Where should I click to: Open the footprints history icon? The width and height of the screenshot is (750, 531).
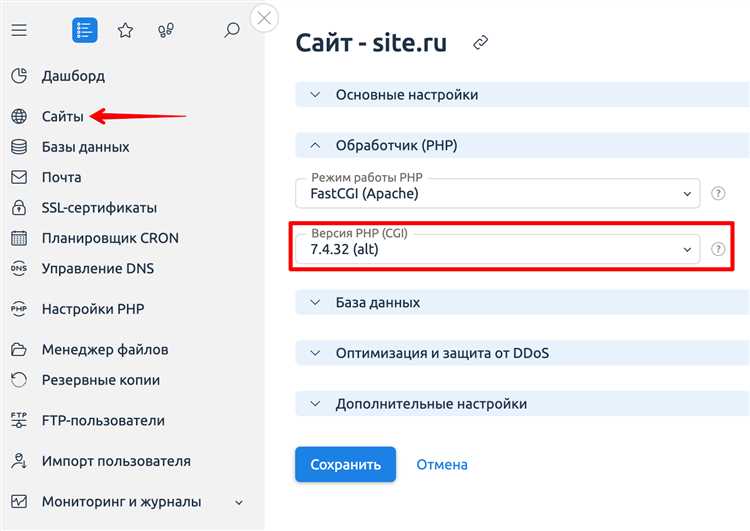pos(166,31)
